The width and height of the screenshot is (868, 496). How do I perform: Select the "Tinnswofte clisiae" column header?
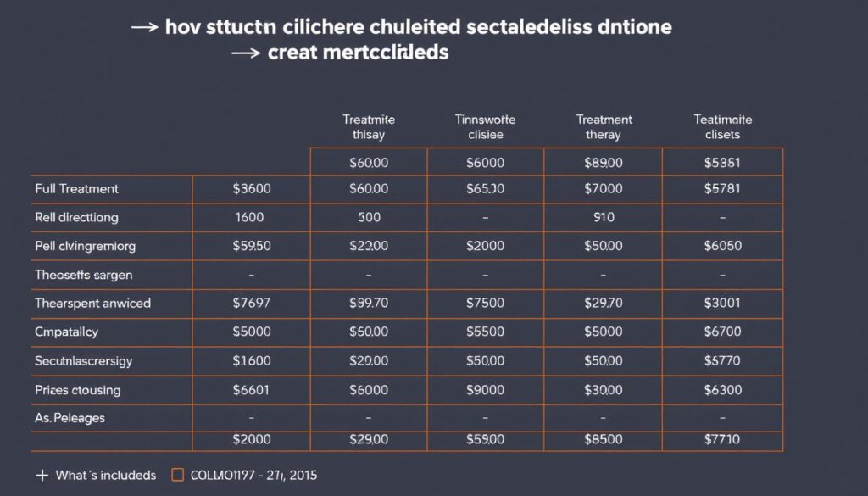click(485, 127)
